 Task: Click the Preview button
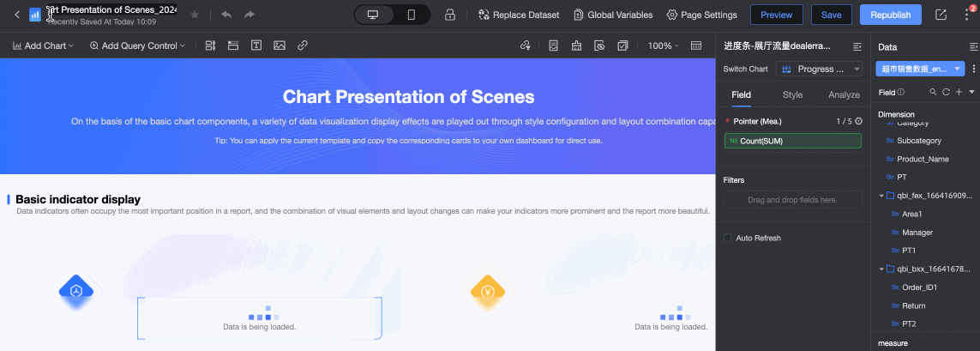coord(776,15)
